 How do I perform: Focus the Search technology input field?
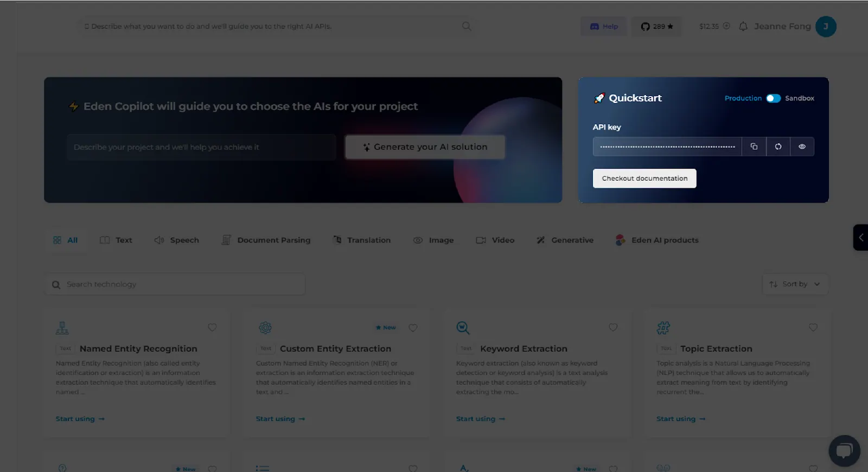coord(175,284)
